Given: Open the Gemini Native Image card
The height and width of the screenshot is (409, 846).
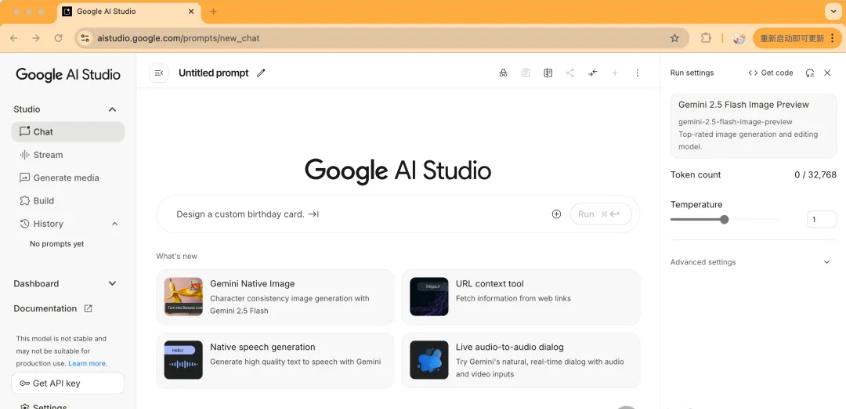Looking at the screenshot, I should coord(276,297).
